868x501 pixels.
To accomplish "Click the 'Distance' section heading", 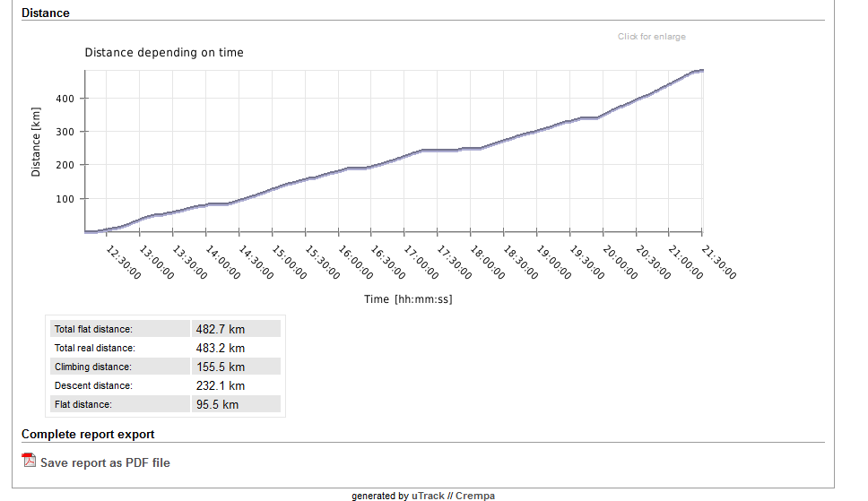I will (x=46, y=13).
